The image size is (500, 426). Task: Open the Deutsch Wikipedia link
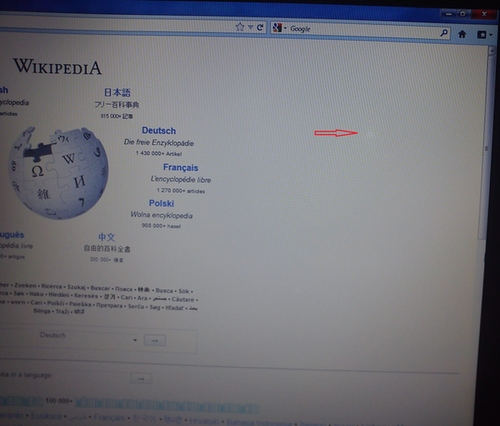tap(159, 131)
